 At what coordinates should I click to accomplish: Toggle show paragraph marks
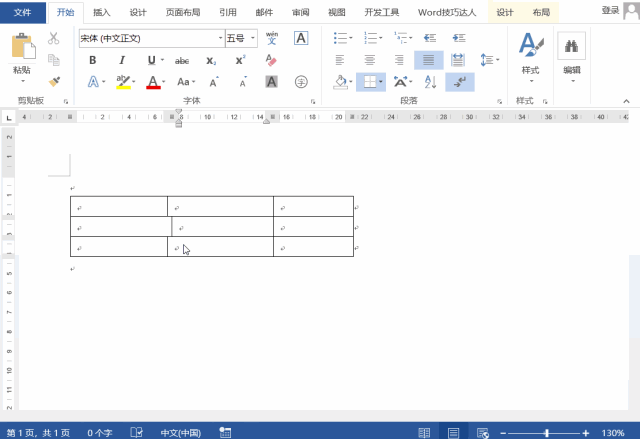pos(460,82)
